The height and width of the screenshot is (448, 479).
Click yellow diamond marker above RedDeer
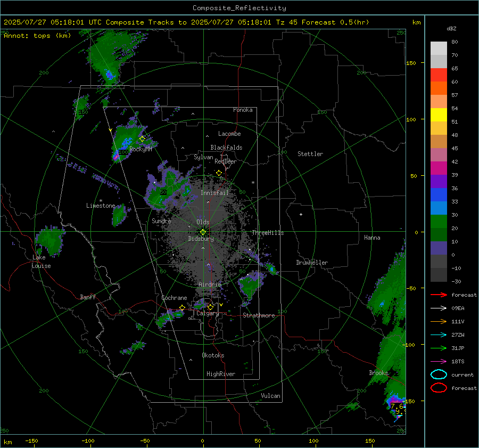[x=219, y=173]
